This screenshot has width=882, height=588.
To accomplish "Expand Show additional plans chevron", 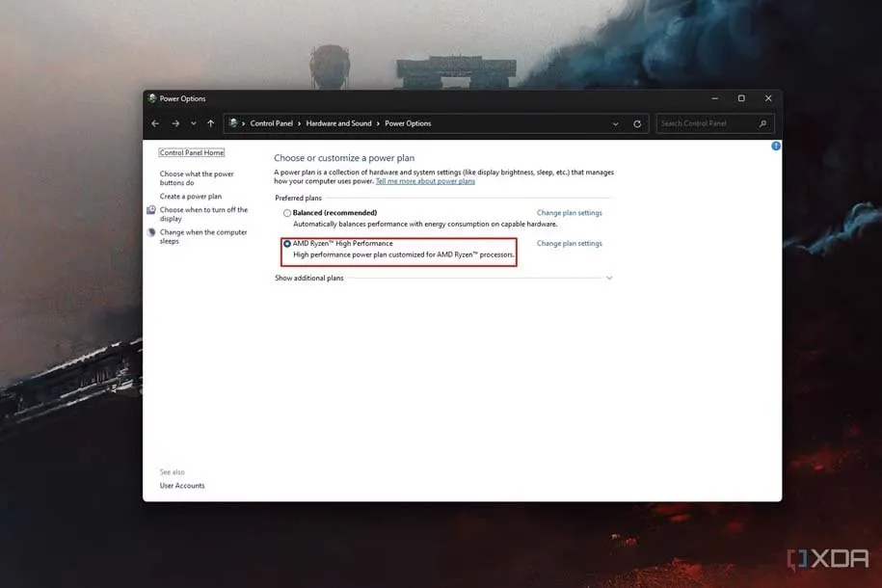I will 608,278.
